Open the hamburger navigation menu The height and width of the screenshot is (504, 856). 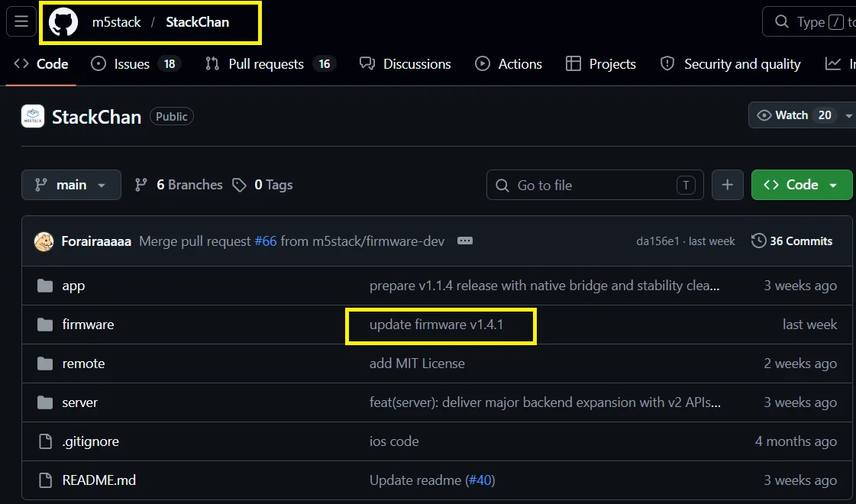21,22
